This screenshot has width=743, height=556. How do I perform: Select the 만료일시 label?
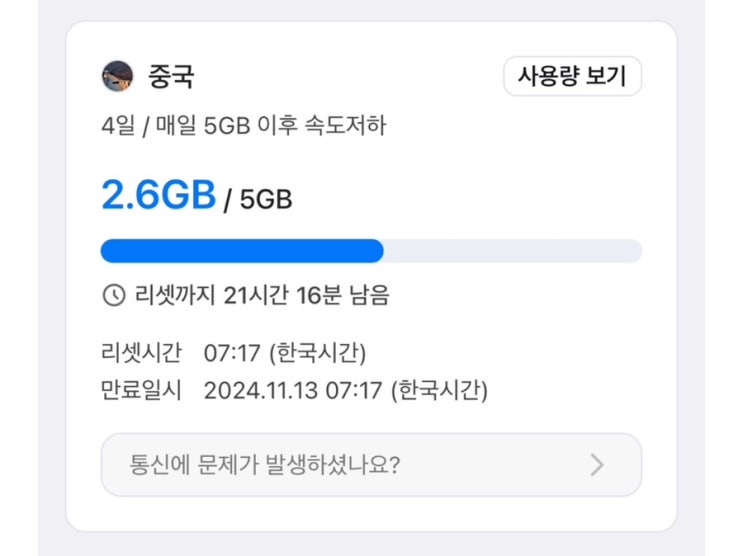[x=141, y=390]
